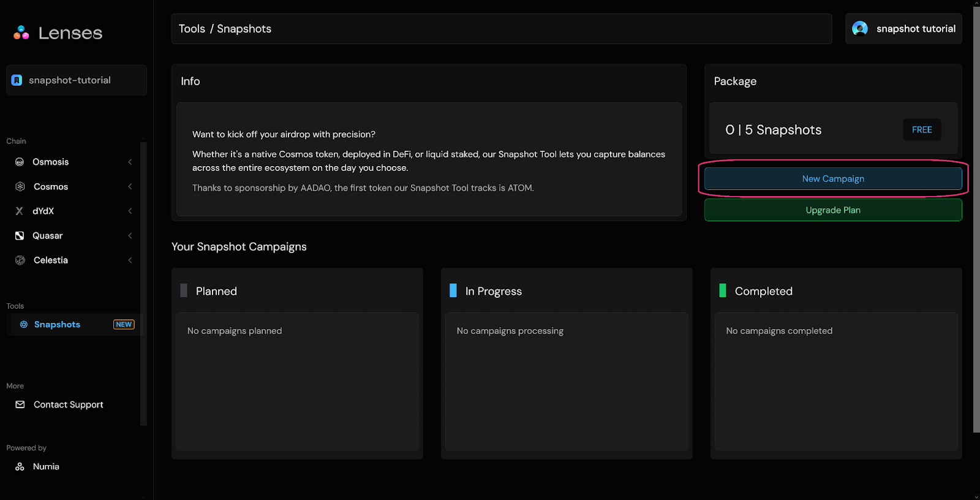Click the New Campaign button
Viewport: 980px width, 500px height.
(x=833, y=178)
